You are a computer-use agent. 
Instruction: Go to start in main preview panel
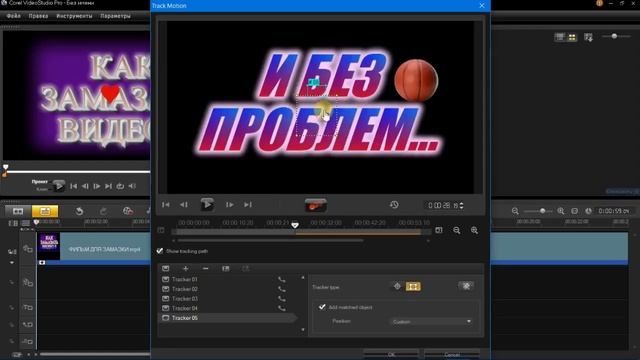[73, 186]
